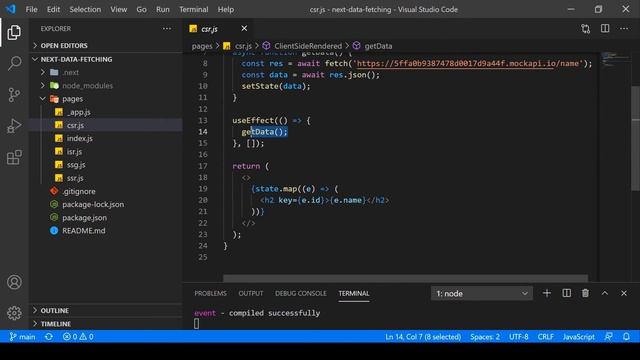Click the getData breadcrumb
Viewport: 640px width, 360px height.
pyautogui.click(x=378, y=46)
